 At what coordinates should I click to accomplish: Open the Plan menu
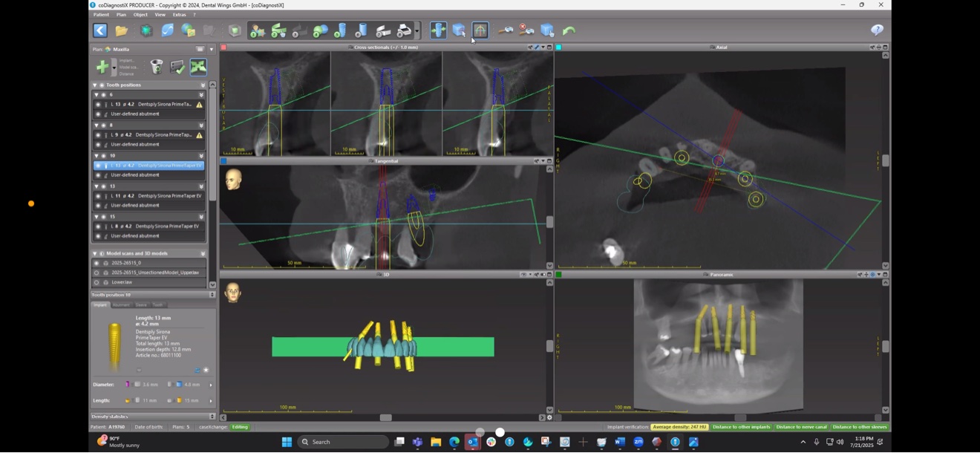(x=121, y=15)
